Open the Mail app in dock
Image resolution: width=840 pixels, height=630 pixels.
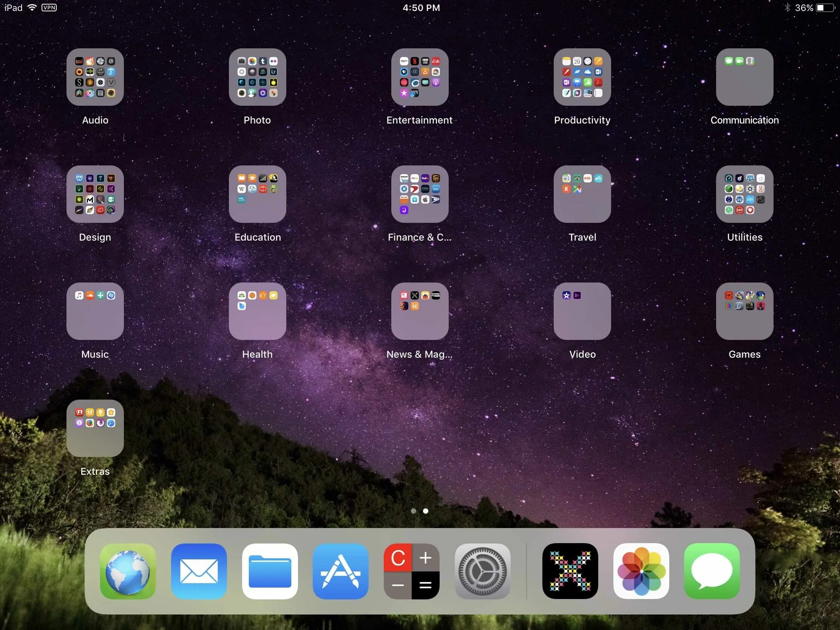pyautogui.click(x=199, y=571)
